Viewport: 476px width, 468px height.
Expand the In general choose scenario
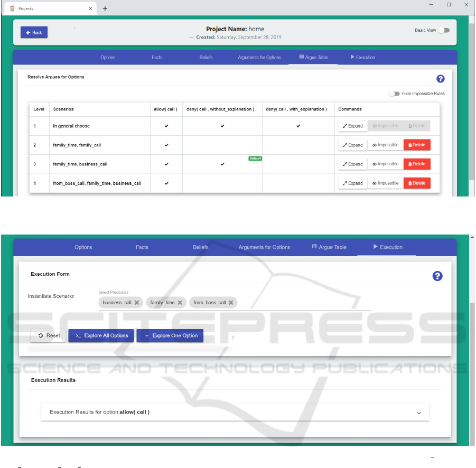pos(352,126)
